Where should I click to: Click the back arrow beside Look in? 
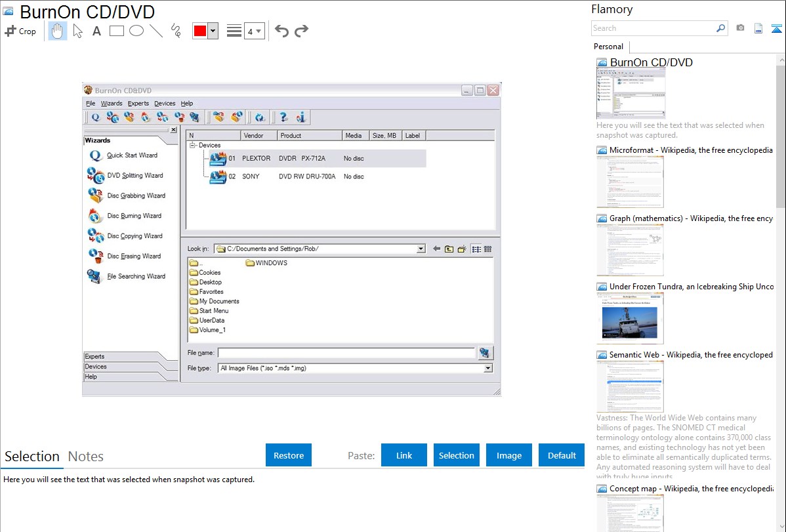(x=436, y=249)
